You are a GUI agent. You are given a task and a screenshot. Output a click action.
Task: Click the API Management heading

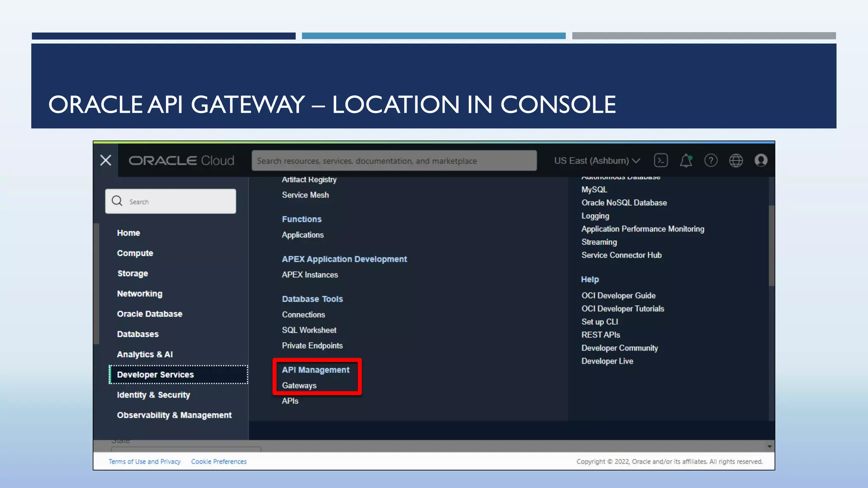click(315, 370)
